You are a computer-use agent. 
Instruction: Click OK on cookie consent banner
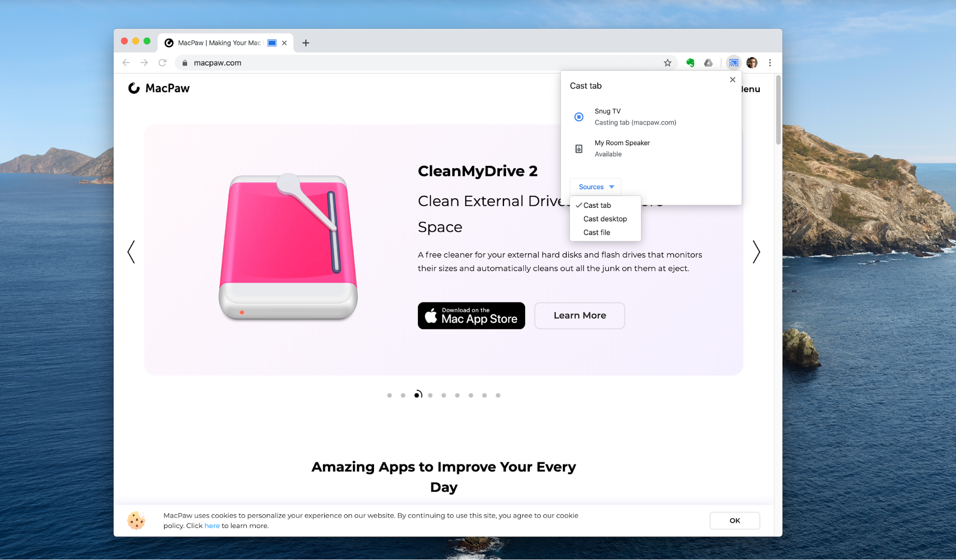tap(733, 520)
